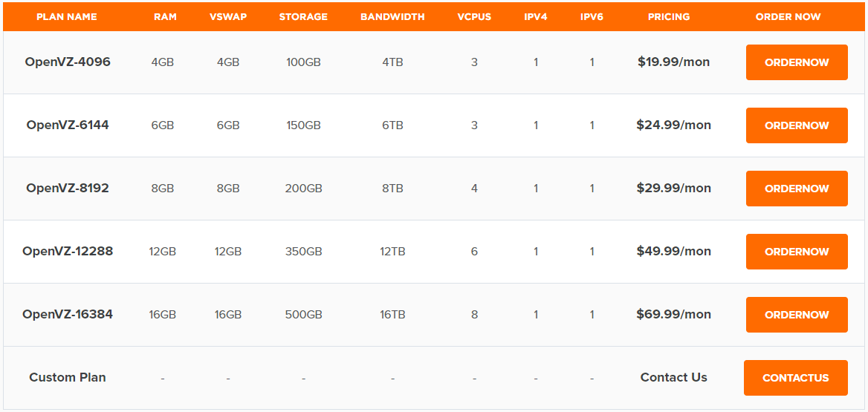Click the Contact Us pricing text
The image size is (868, 412).
point(674,377)
